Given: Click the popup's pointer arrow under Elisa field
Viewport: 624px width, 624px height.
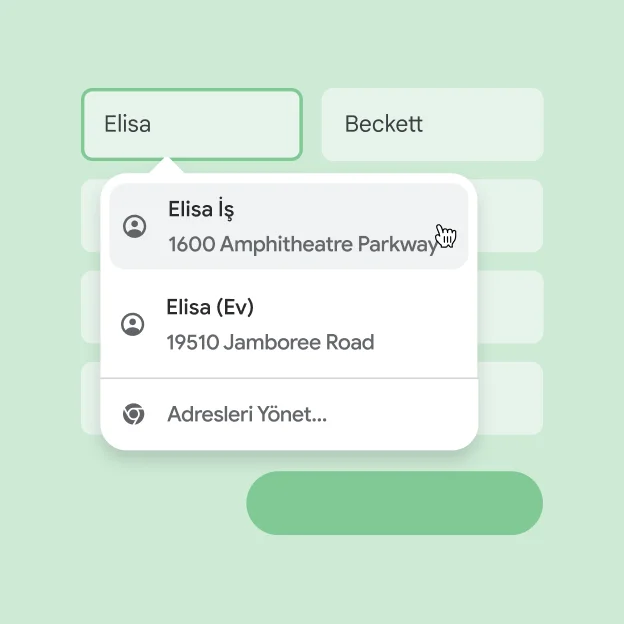Looking at the screenshot, I should point(168,166).
